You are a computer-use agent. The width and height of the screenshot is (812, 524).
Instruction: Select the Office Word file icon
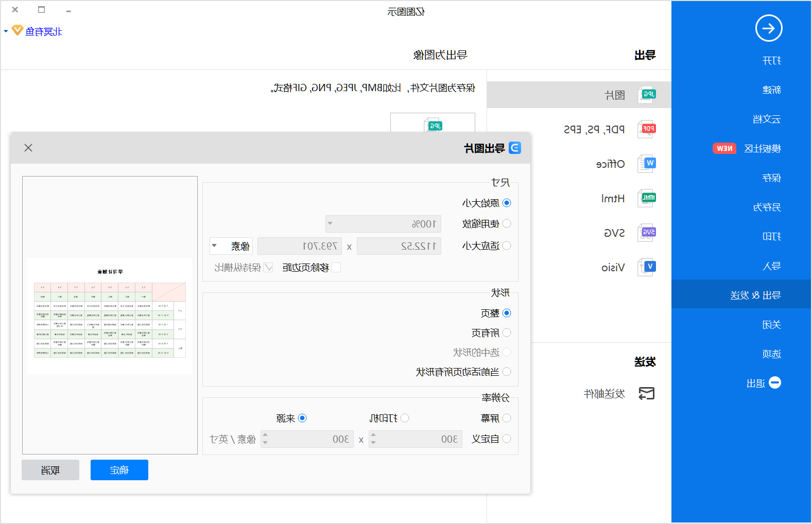647,163
